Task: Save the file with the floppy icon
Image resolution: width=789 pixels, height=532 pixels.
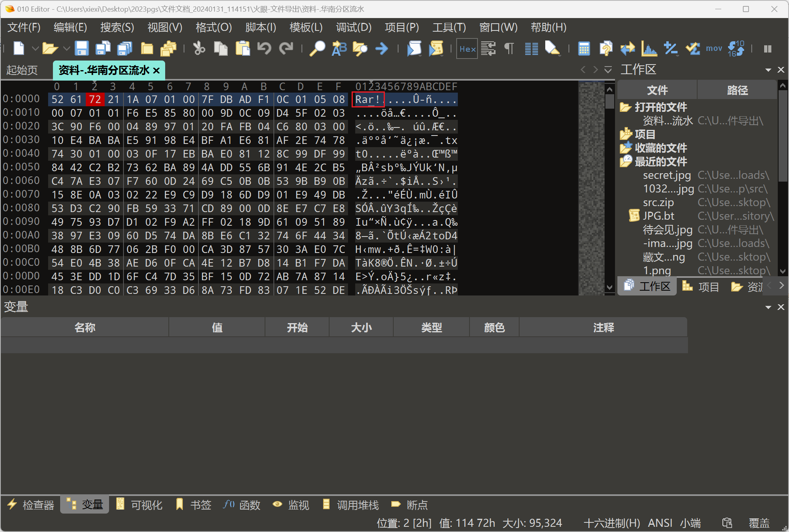Action: tap(82, 49)
